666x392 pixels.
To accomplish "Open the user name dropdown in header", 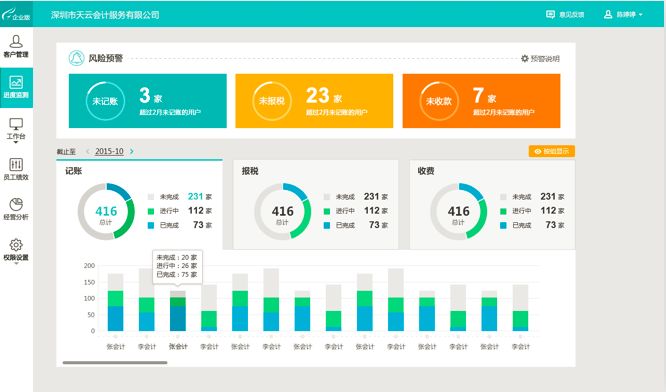I will tap(629, 14).
